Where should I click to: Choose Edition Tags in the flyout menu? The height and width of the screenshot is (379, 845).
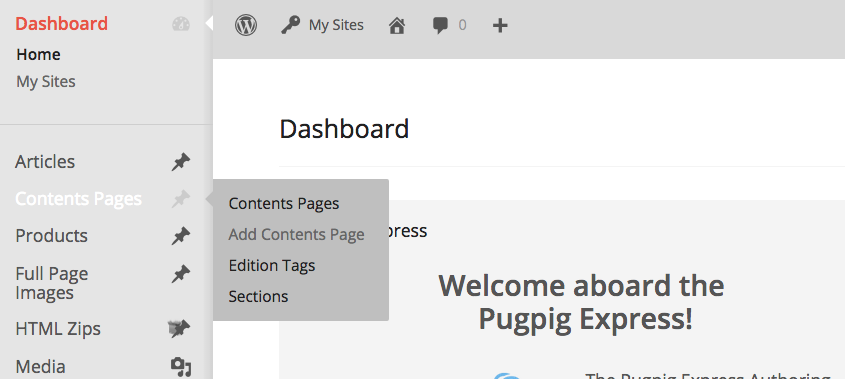[272, 265]
